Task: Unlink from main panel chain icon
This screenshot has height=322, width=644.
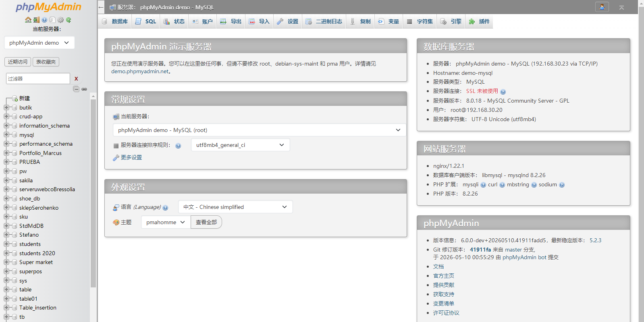Action: 84,89
